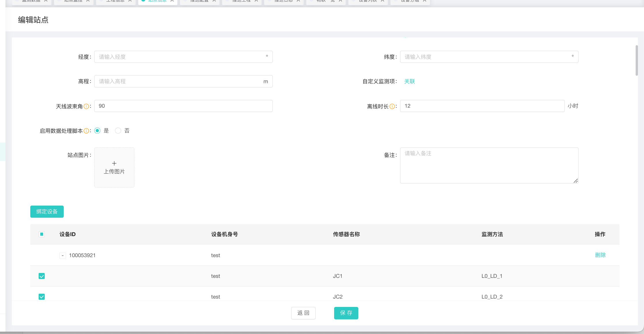Click the plus icon to upload 站点图片

pos(114,163)
